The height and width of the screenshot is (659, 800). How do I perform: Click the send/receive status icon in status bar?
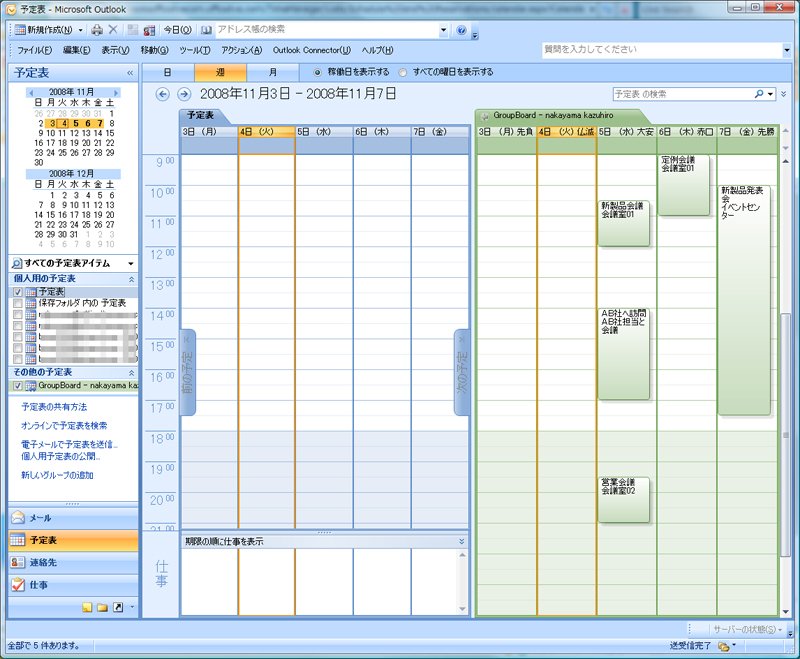pos(723,646)
